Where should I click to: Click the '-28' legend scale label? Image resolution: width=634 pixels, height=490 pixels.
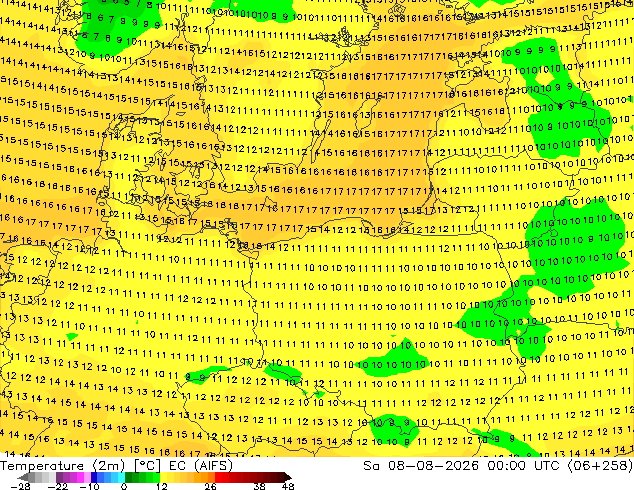tap(20, 486)
